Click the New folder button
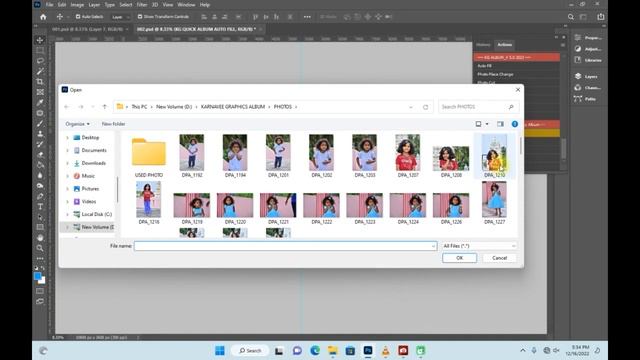 (x=113, y=124)
